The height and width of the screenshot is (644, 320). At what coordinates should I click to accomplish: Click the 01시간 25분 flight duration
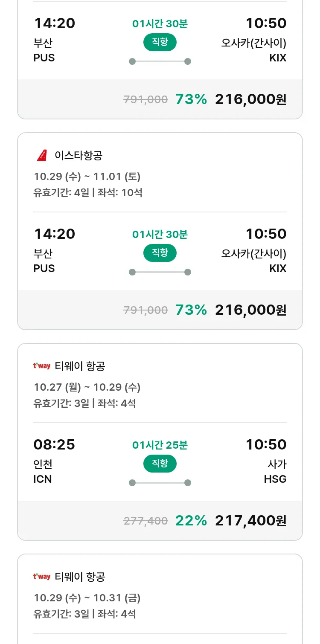pos(160,445)
